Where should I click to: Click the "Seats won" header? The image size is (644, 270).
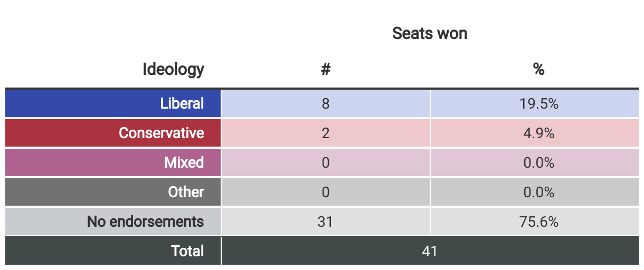pyautogui.click(x=430, y=34)
